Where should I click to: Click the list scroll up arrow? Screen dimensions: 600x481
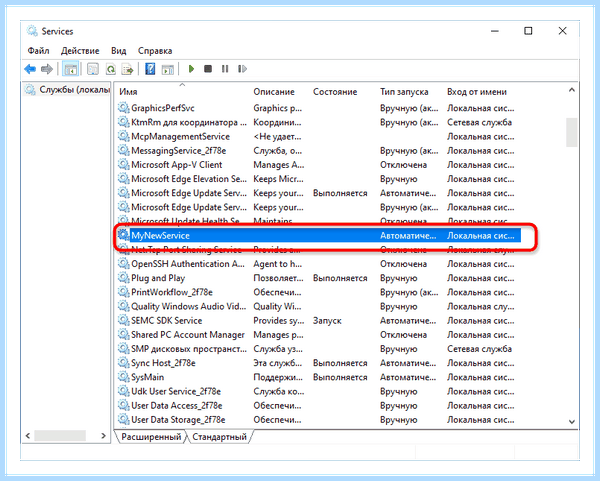click(572, 90)
